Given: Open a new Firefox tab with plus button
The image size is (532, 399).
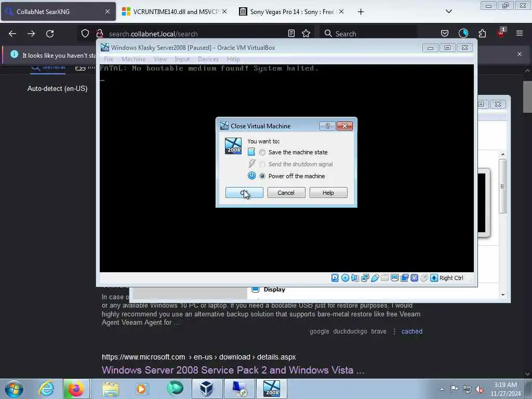Looking at the screenshot, I should pos(361,11).
